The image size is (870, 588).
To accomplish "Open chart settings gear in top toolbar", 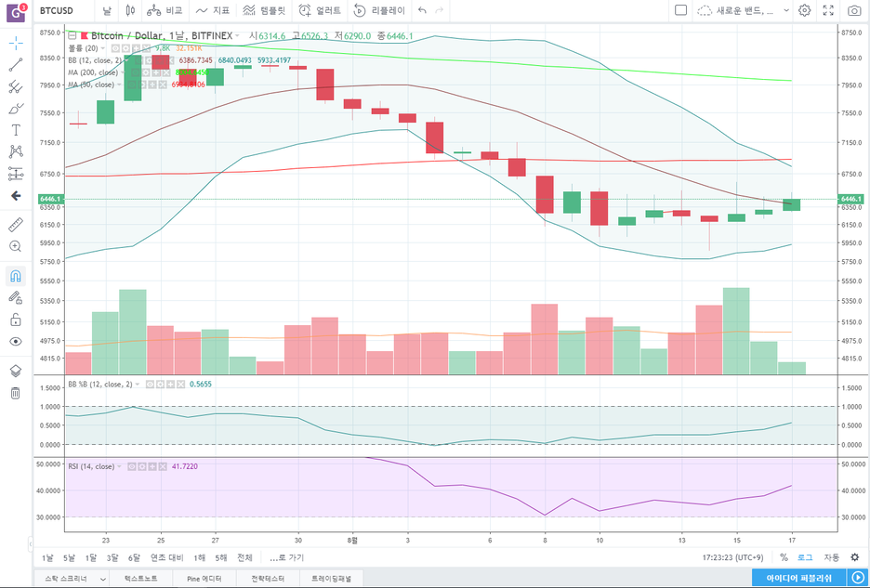I will tap(805, 10).
